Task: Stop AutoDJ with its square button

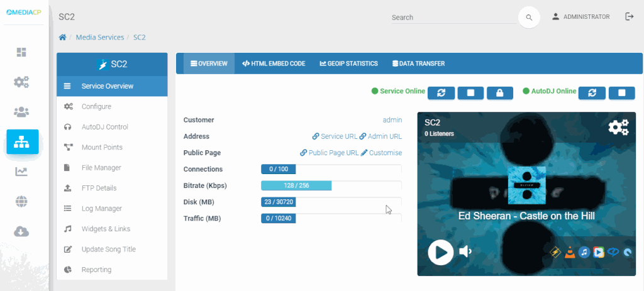Action: click(622, 93)
